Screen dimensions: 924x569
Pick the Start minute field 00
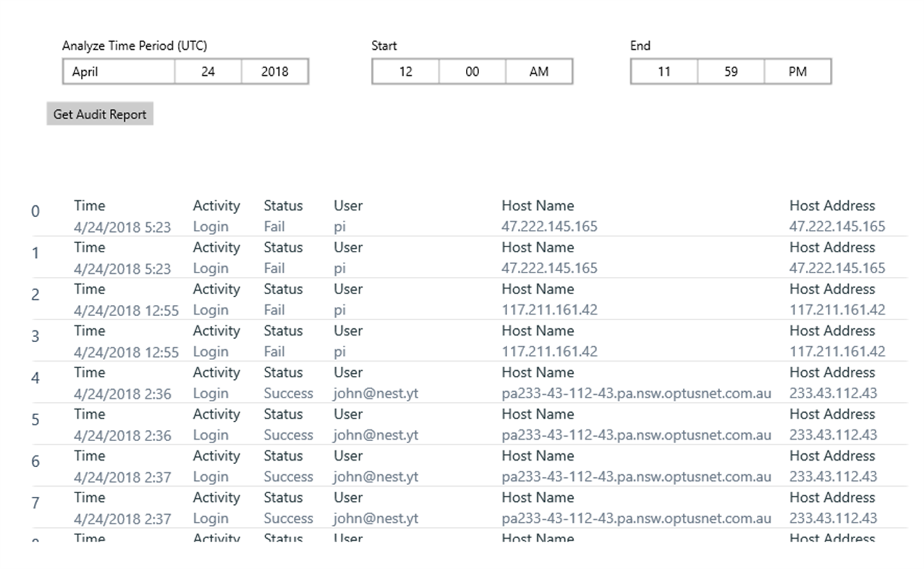click(x=472, y=72)
